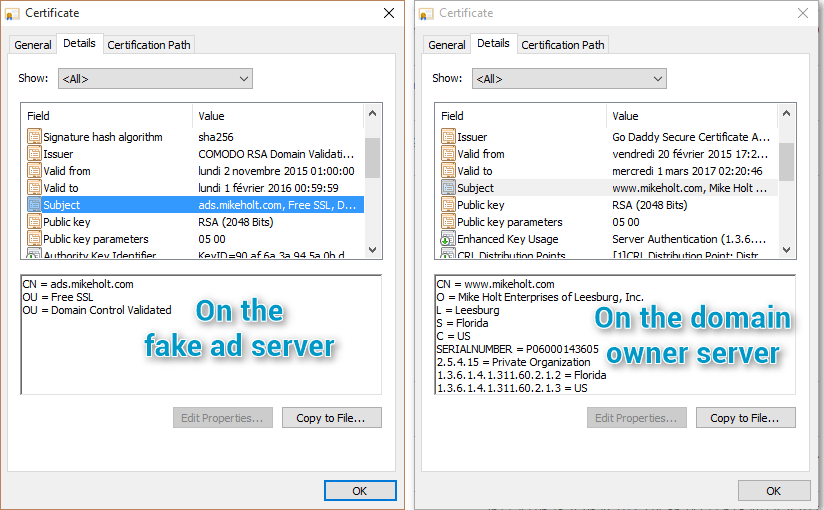This screenshot has height=510, width=824.
Task: Open the Show dropdown in left certificate window
Action: tap(155, 79)
